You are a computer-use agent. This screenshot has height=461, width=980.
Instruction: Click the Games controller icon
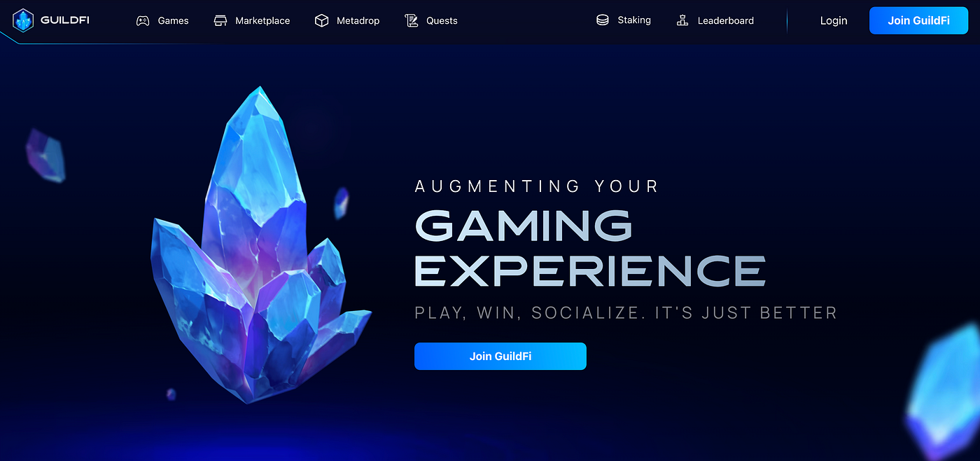click(x=142, y=20)
